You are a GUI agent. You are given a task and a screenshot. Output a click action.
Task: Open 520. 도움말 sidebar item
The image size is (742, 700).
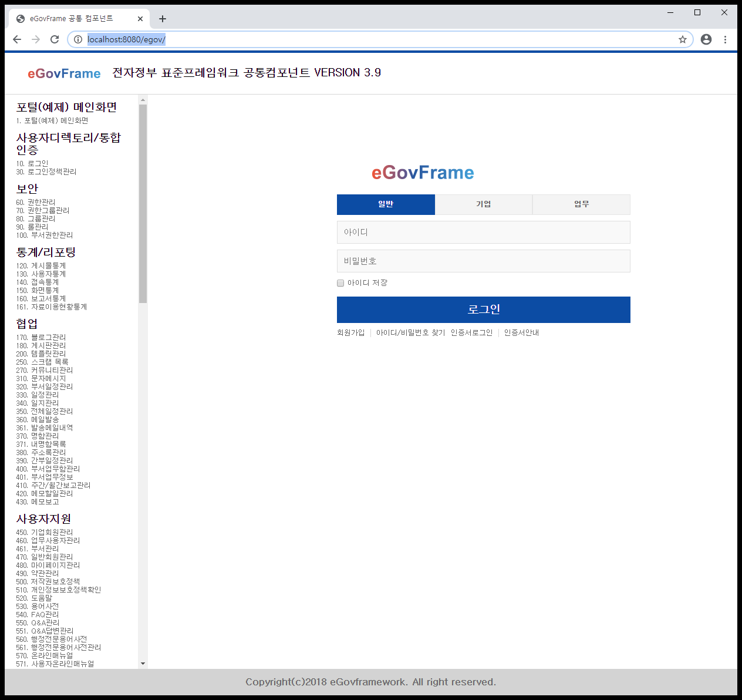[x=34, y=598]
